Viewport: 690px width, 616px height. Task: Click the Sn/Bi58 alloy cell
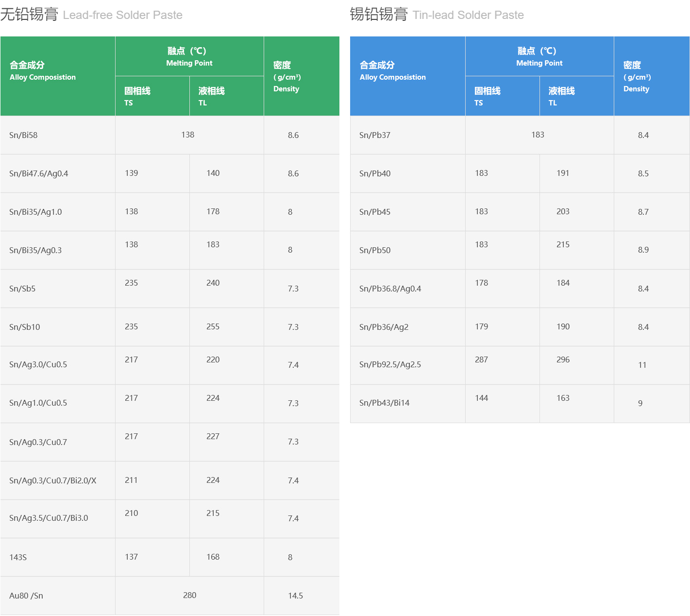[23, 135]
